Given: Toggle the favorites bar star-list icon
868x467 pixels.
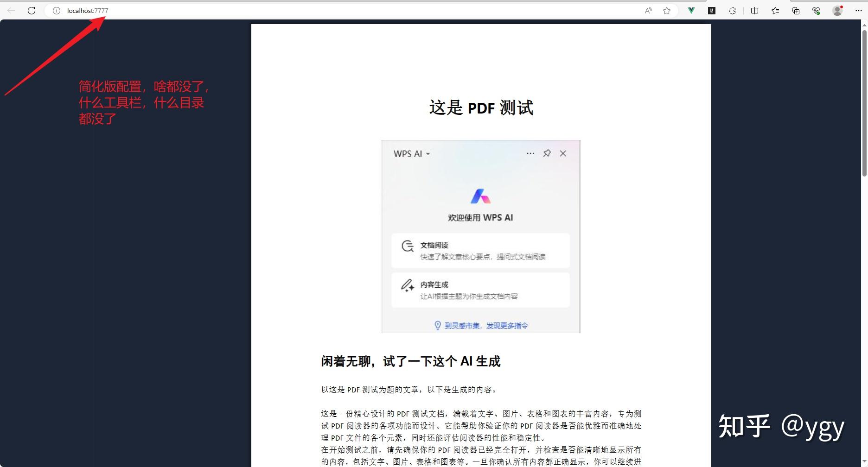Looking at the screenshot, I should 775,10.
